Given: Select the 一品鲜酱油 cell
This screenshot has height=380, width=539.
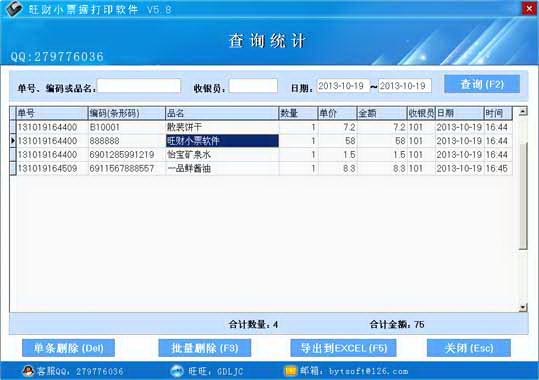Looking at the screenshot, I should 222,168.
